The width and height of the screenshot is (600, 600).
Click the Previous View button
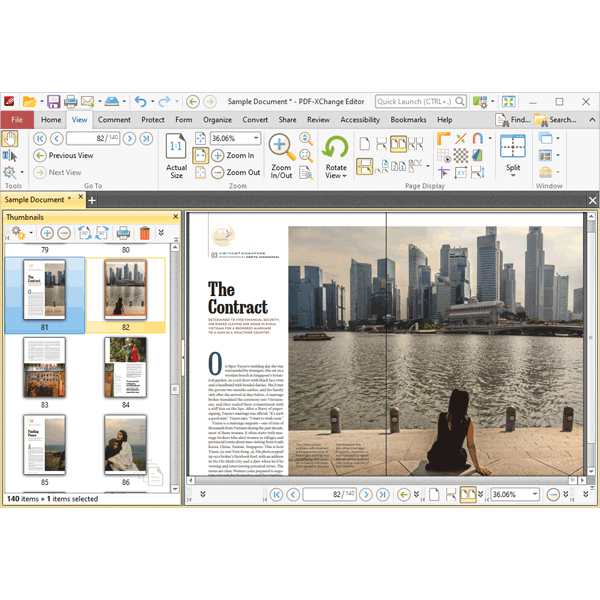coord(63,156)
